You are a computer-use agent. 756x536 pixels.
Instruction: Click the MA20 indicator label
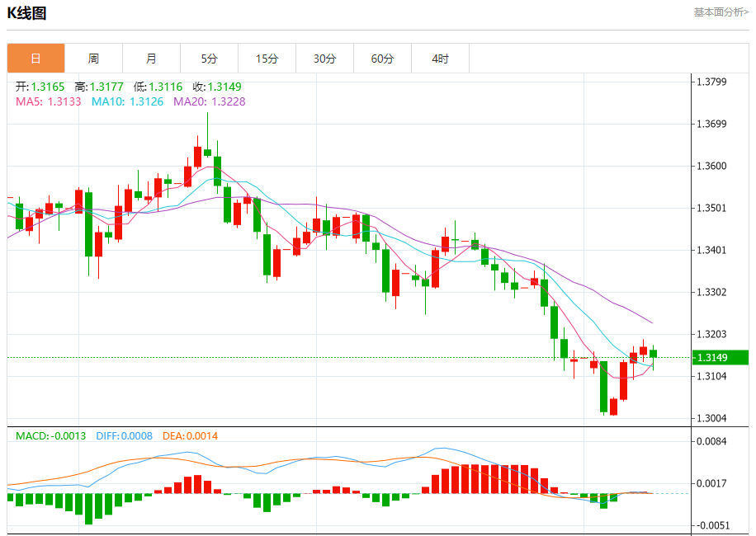[209, 101]
